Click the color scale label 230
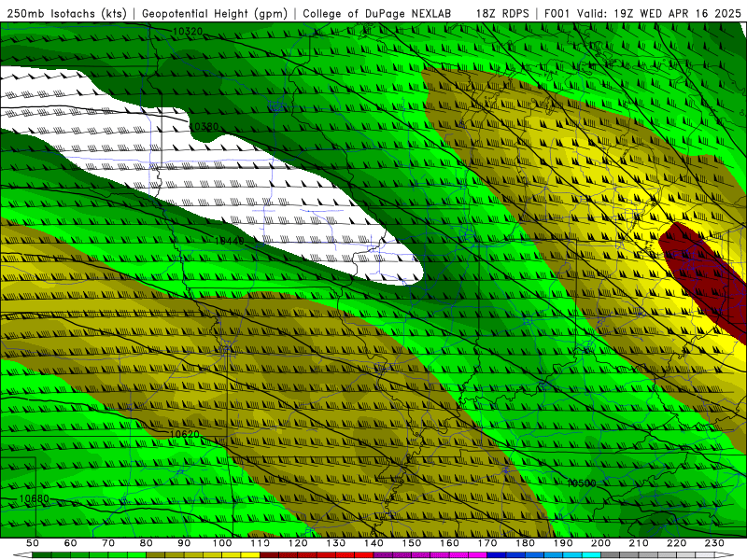This screenshot has height=560, width=747. pos(714,543)
